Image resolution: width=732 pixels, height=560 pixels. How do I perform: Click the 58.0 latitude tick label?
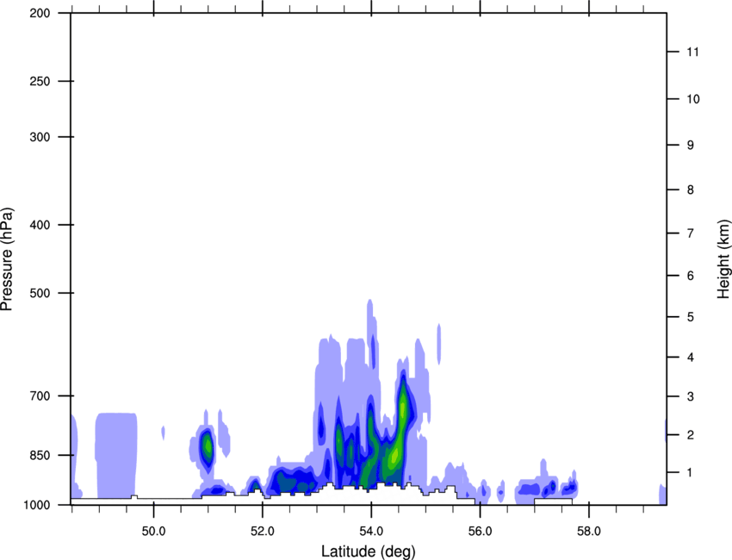point(589,532)
